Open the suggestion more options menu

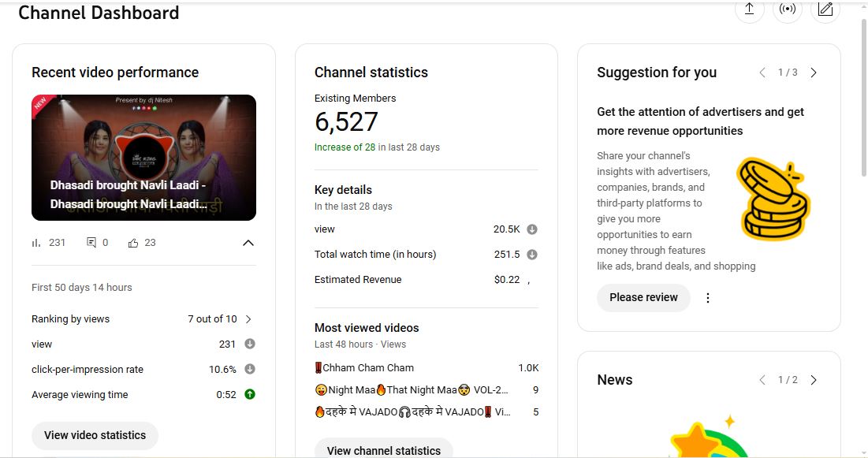click(708, 298)
